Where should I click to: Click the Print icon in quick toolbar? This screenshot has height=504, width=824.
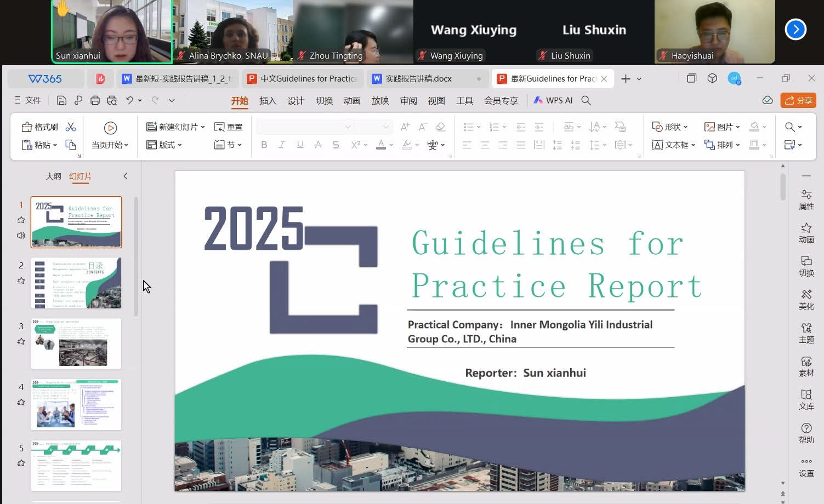click(95, 100)
